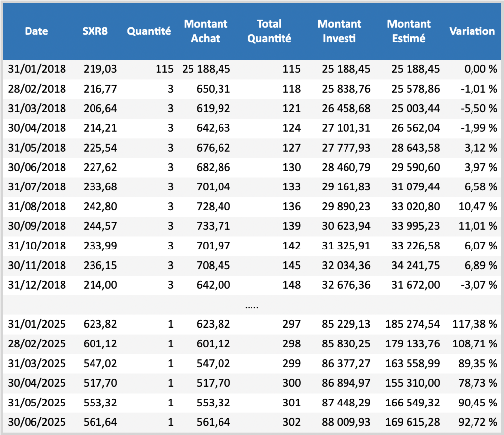
Task: Click the Date column header
Action: coord(36,31)
